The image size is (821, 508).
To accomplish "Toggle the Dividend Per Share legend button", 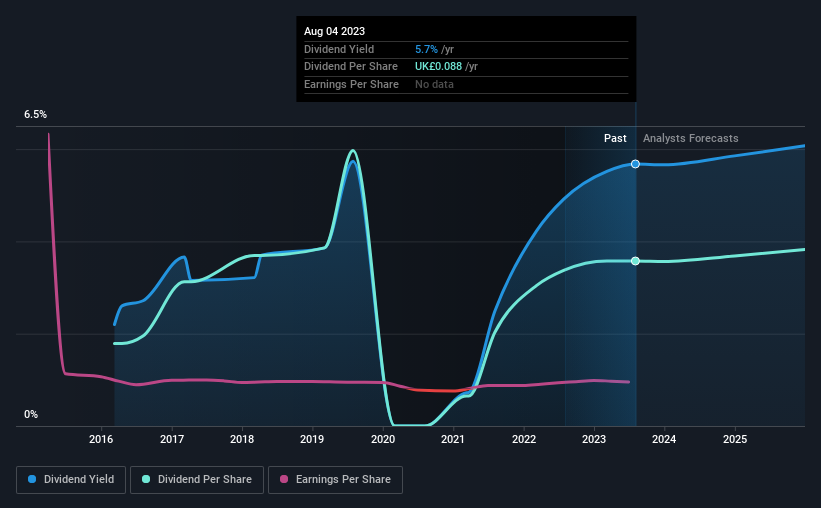I will tap(197, 480).
